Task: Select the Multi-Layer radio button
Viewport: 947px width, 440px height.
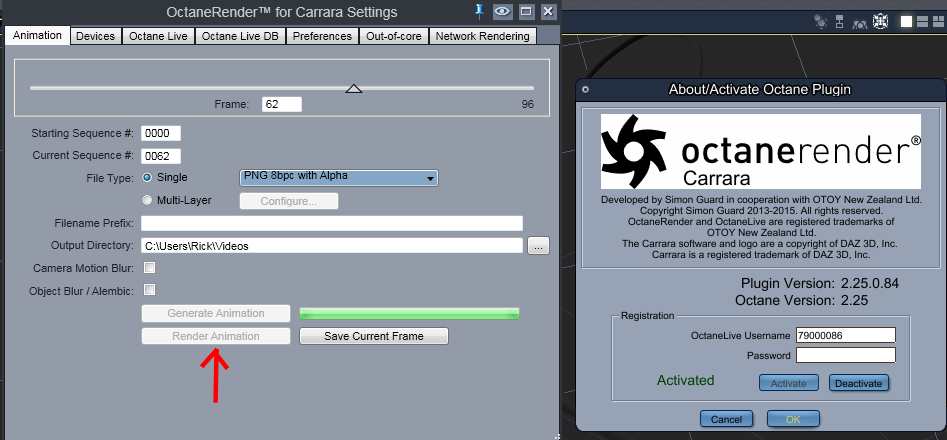Action: tap(147, 200)
